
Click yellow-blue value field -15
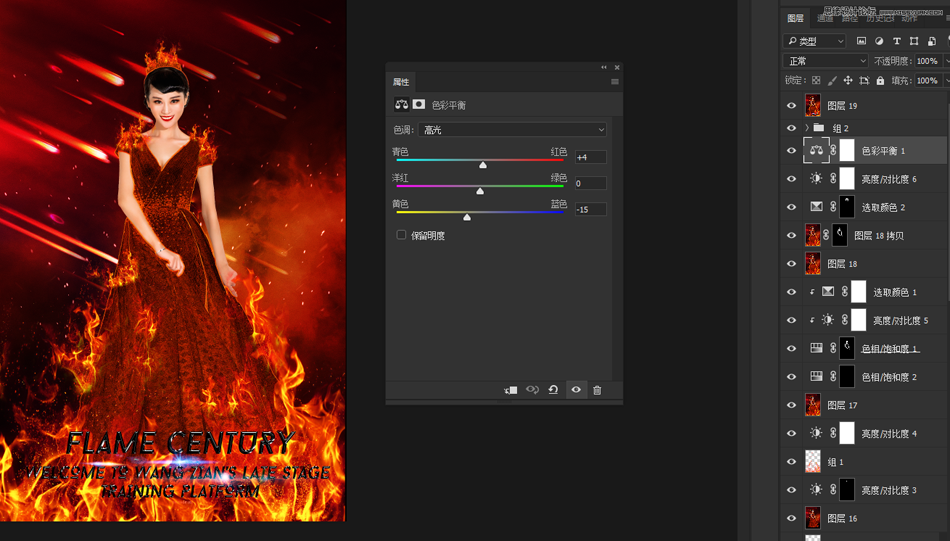click(591, 209)
